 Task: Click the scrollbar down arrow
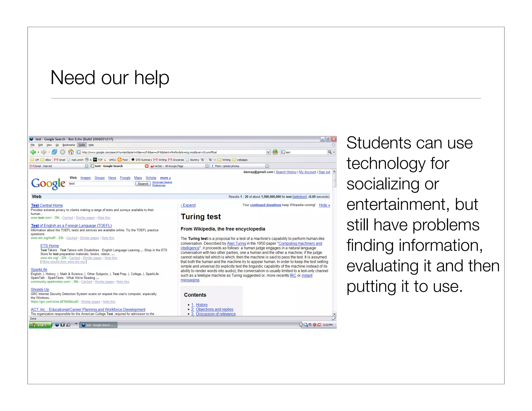point(335,314)
